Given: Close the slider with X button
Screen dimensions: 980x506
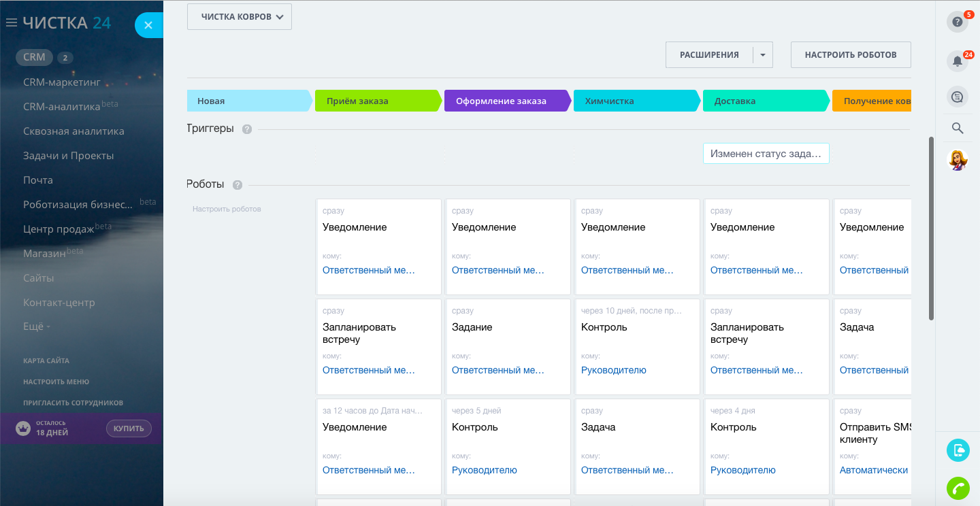Looking at the screenshot, I should (148, 26).
